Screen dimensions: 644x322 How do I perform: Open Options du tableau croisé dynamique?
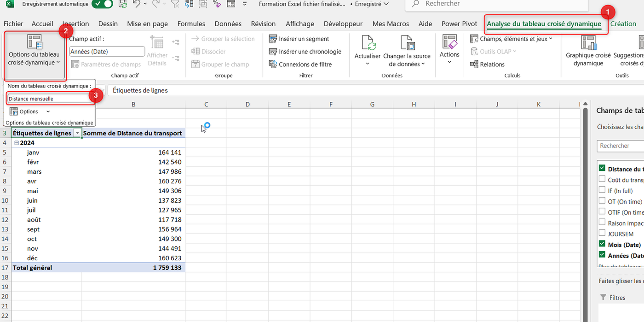[x=34, y=50]
